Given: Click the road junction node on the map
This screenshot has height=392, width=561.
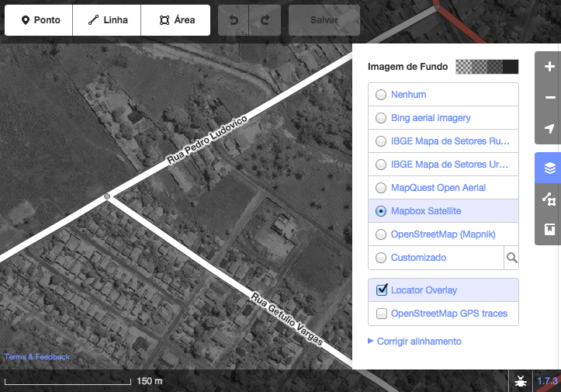Looking at the screenshot, I should click(x=106, y=196).
